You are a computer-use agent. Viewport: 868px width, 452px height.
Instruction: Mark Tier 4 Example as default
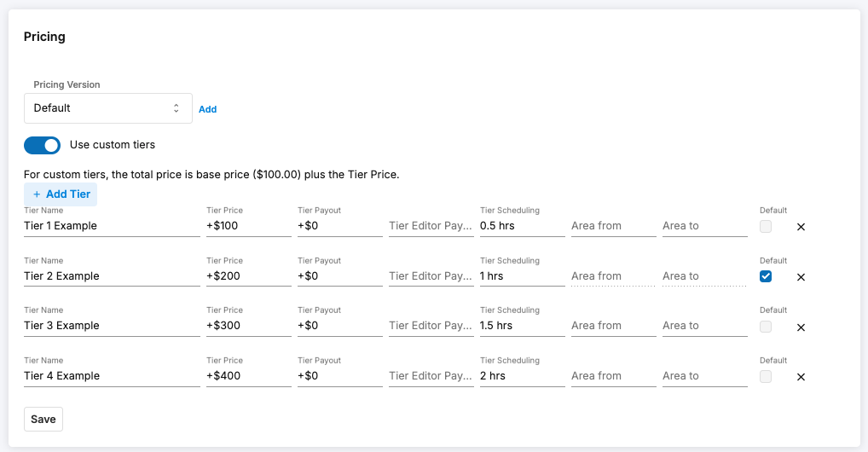point(766,376)
